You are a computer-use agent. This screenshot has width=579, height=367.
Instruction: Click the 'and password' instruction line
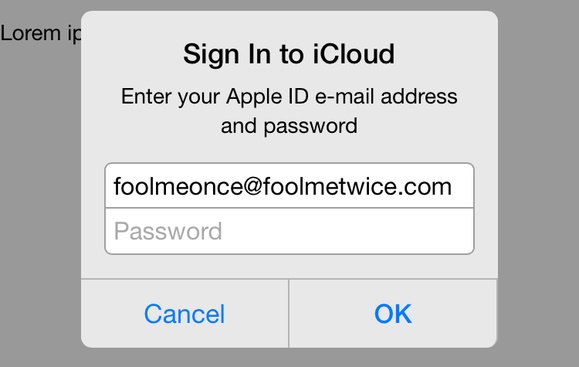coord(289,126)
